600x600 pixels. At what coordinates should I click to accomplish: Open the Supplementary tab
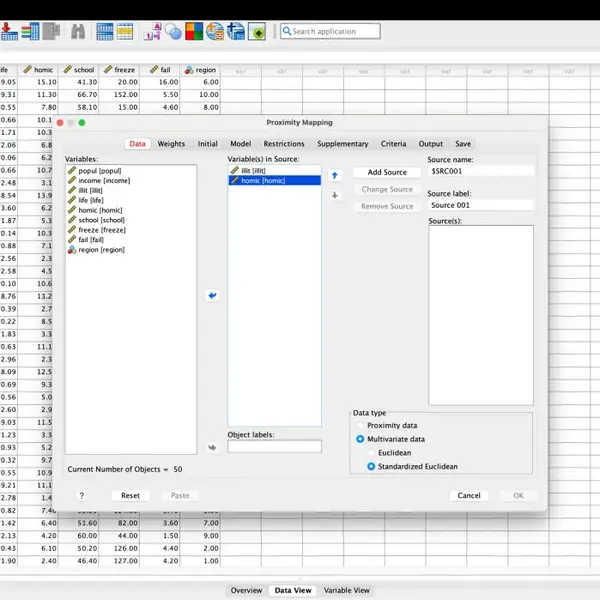coord(342,144)
